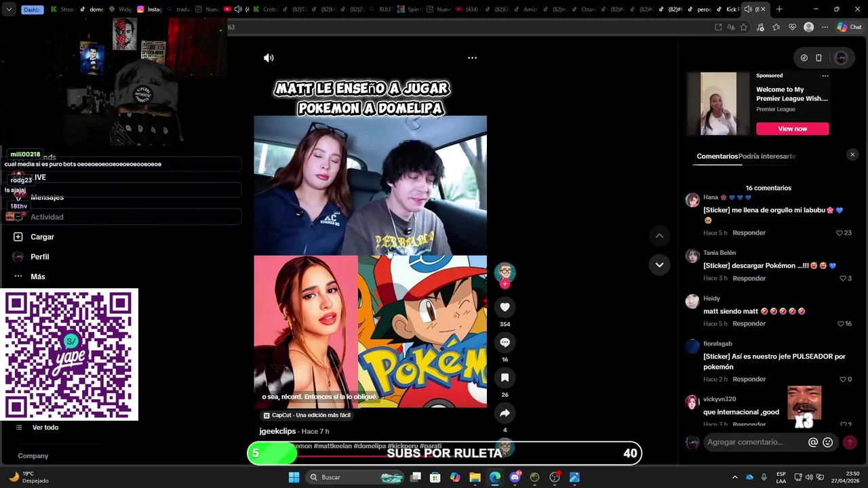This screenshot has width=868, height=488.
Task: Open vickyvn320's profile name
Action: (719, 399)
